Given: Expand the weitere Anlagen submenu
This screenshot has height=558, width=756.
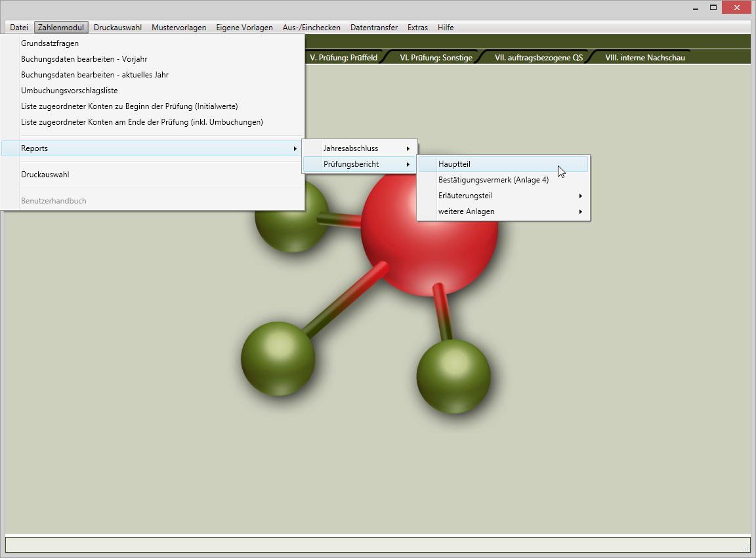Looking at the screenshot, I should point(466,211).
